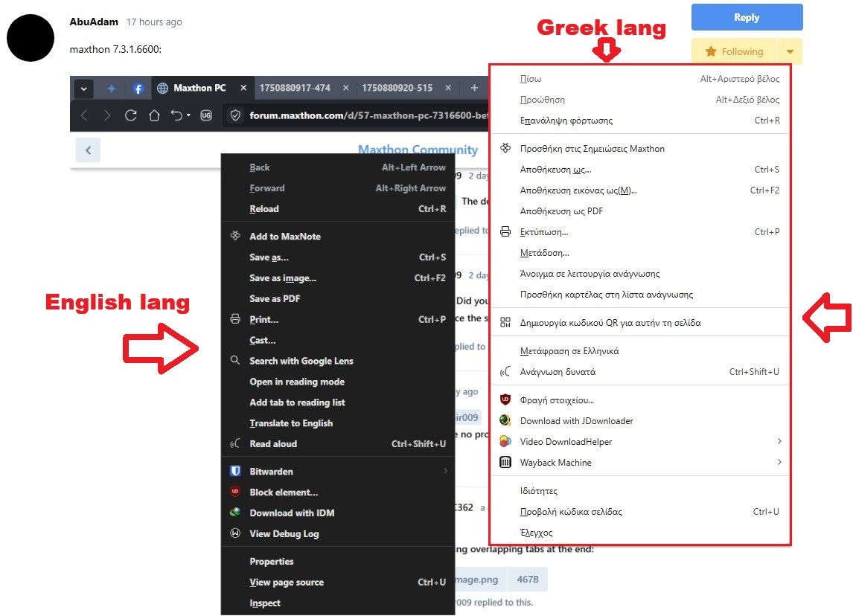Image resolution: width=856 pixels, height=616 pixels.
Task: Close the 1750880920-515 tab
Action: pyautogui.click(x=448, y=88)
